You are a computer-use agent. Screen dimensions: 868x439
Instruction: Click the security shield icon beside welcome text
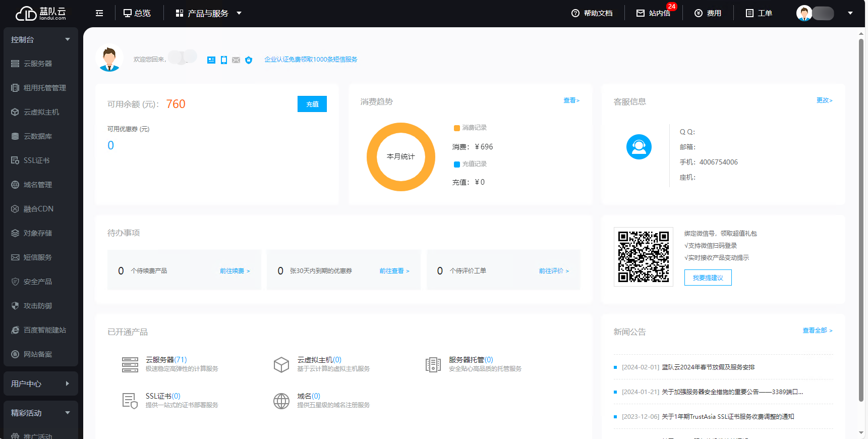(249, 60)
